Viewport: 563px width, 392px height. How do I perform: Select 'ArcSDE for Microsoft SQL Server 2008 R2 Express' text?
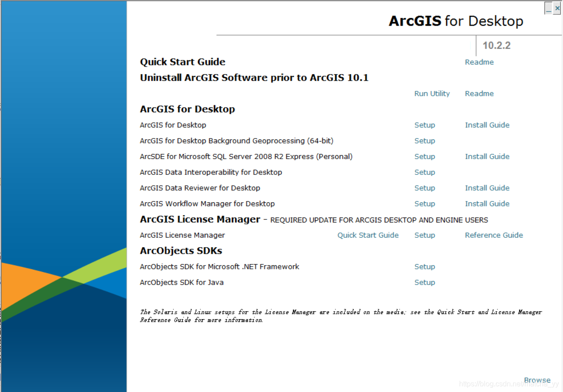tap(246, 156)
